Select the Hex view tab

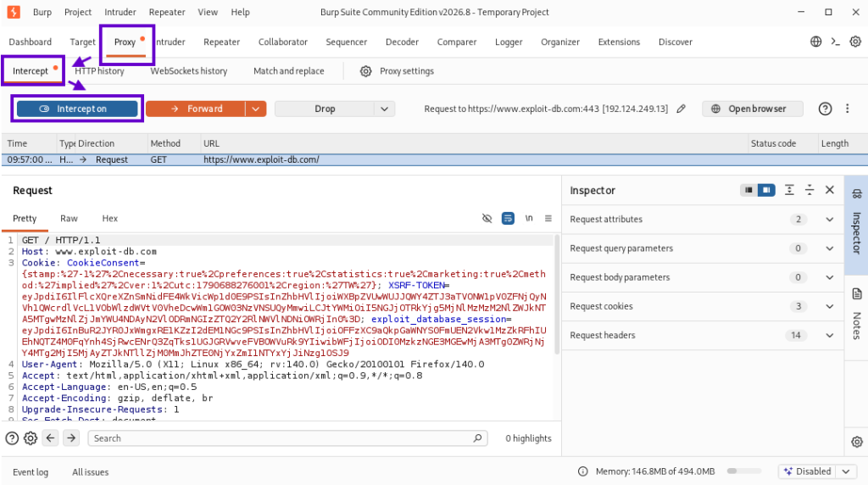[109, 218]
